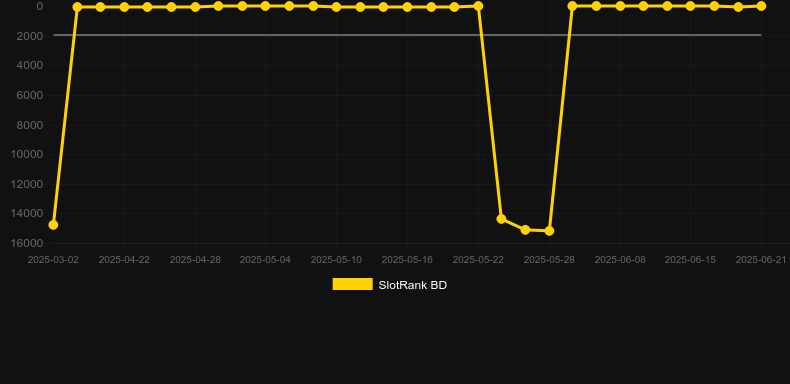Screen dimensions: 790x384
Task: Click the 16000 y-axis label
Action: (x=27, y=243)
